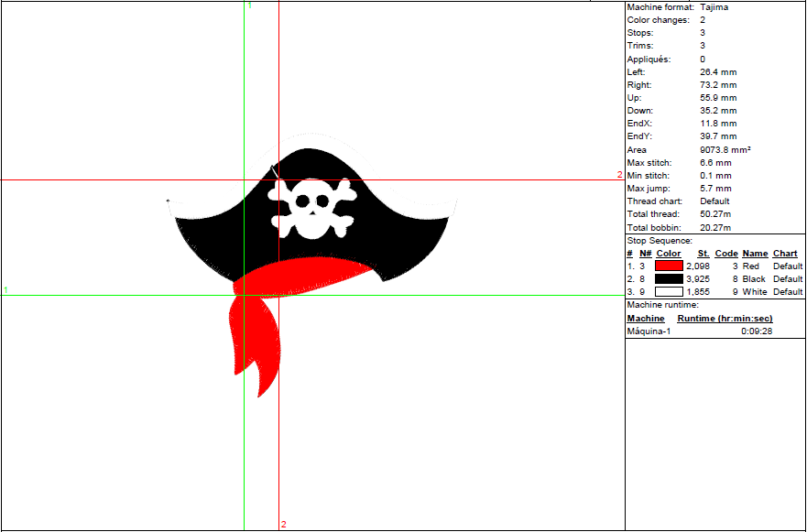This screenshot has width=807, height=532.
Task: Click the "Chart" column header
Action: [x=785, y=254]
